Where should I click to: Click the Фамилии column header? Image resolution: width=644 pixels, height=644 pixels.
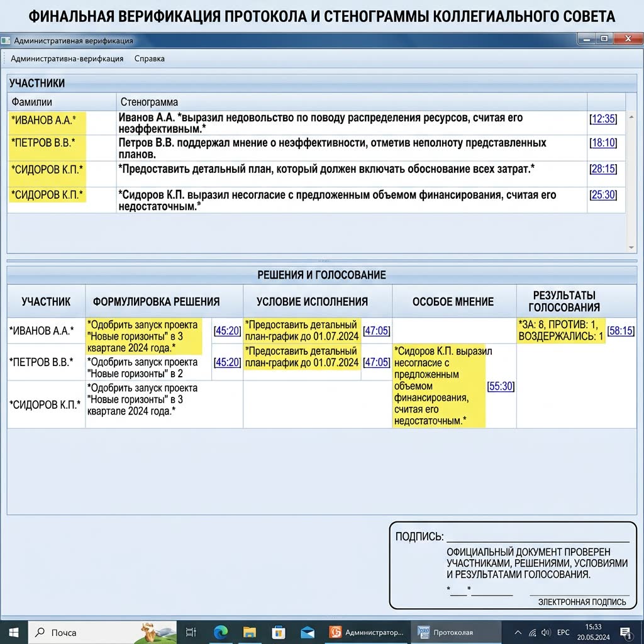click(62, 102)
